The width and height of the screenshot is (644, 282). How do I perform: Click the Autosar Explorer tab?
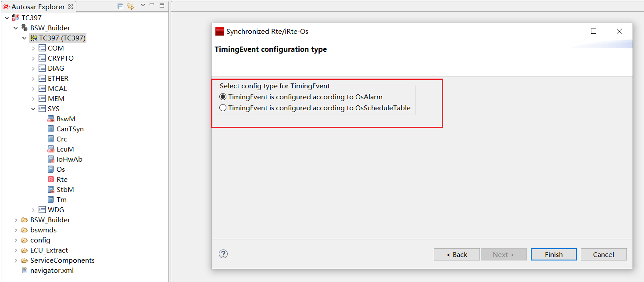click(38, 7)
